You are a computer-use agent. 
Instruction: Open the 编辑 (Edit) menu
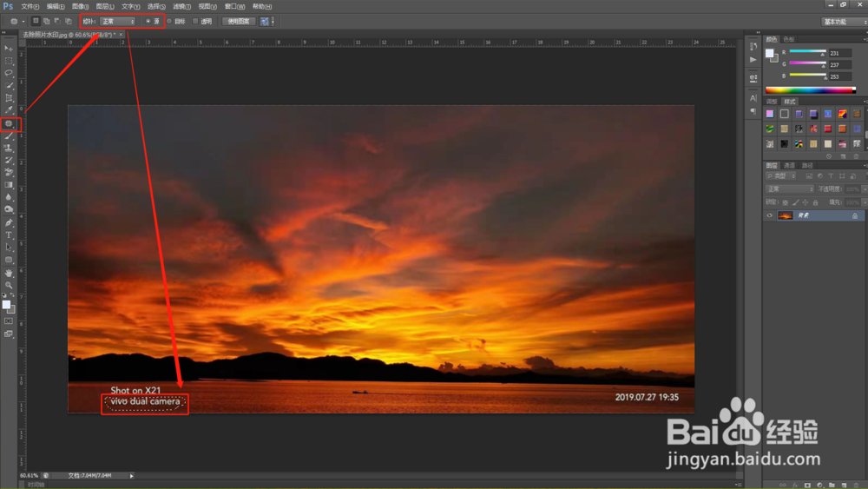56,7
